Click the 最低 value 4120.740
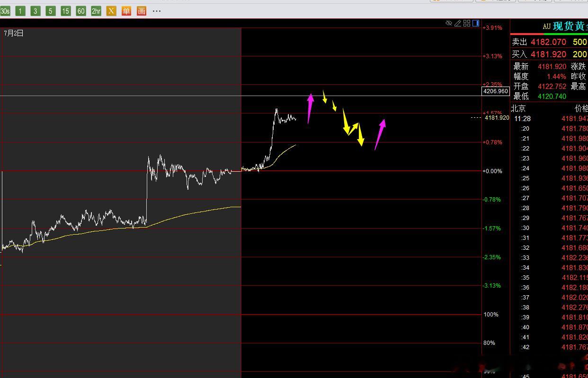The width and height of the screenshot is (588, 378). pos(552,96)
